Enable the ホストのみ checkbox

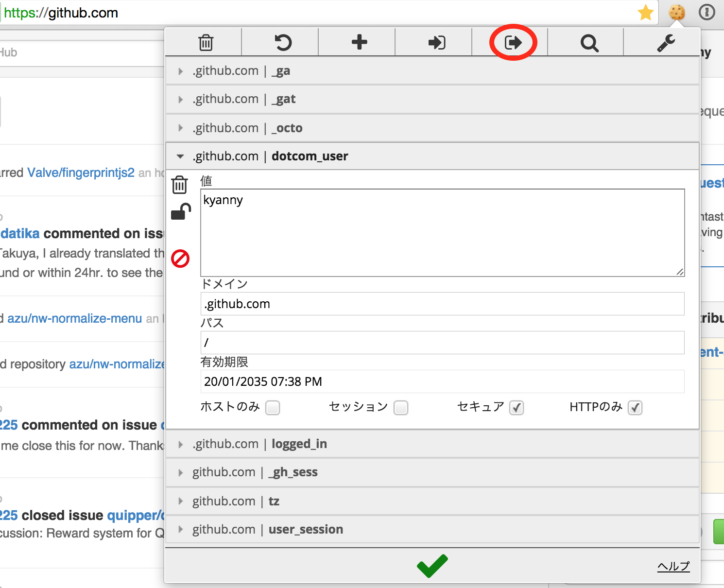click(273, 408)
